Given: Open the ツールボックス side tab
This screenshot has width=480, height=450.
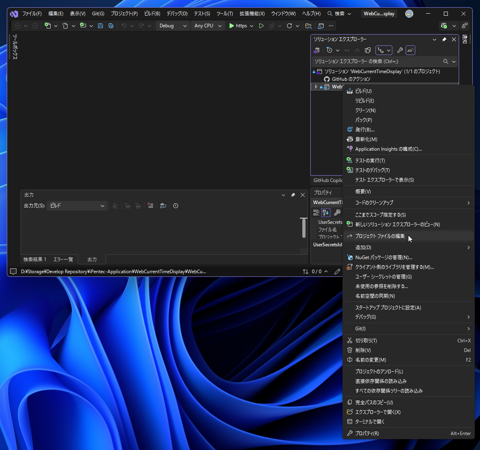Looking at the screenshot, I should pos(14,47).
